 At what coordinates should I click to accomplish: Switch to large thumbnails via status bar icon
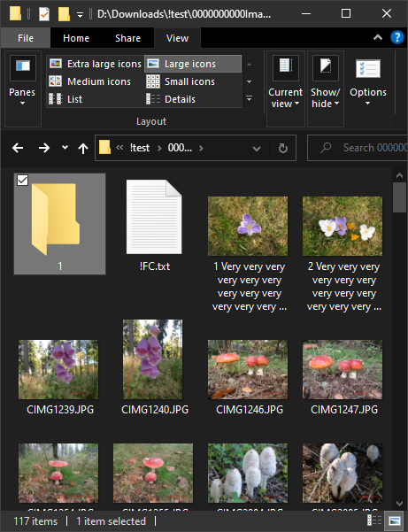click(395, 520)
